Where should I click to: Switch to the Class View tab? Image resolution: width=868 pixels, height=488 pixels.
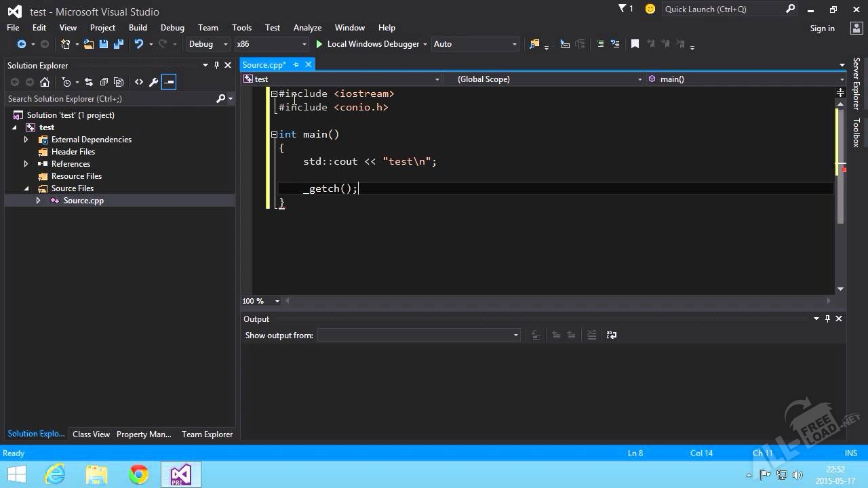91,434
